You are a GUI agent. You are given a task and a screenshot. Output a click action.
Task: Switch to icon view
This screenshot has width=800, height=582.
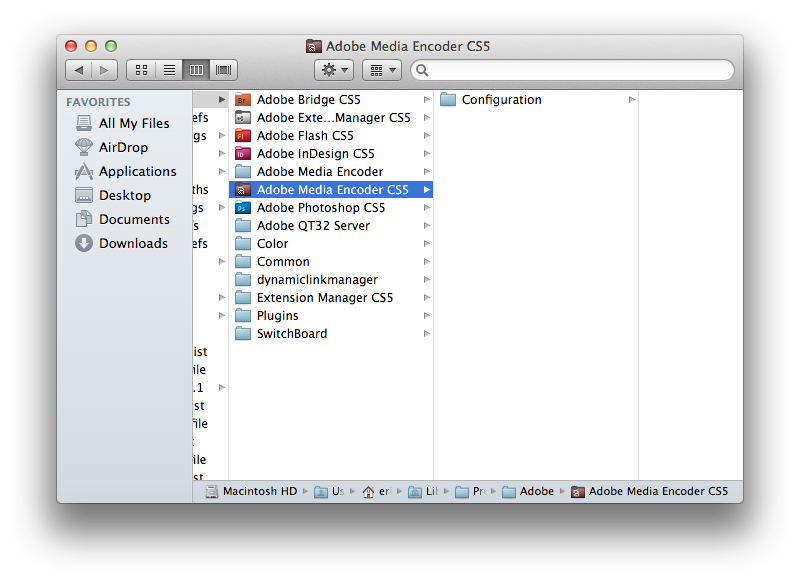[x=141, y=70]
